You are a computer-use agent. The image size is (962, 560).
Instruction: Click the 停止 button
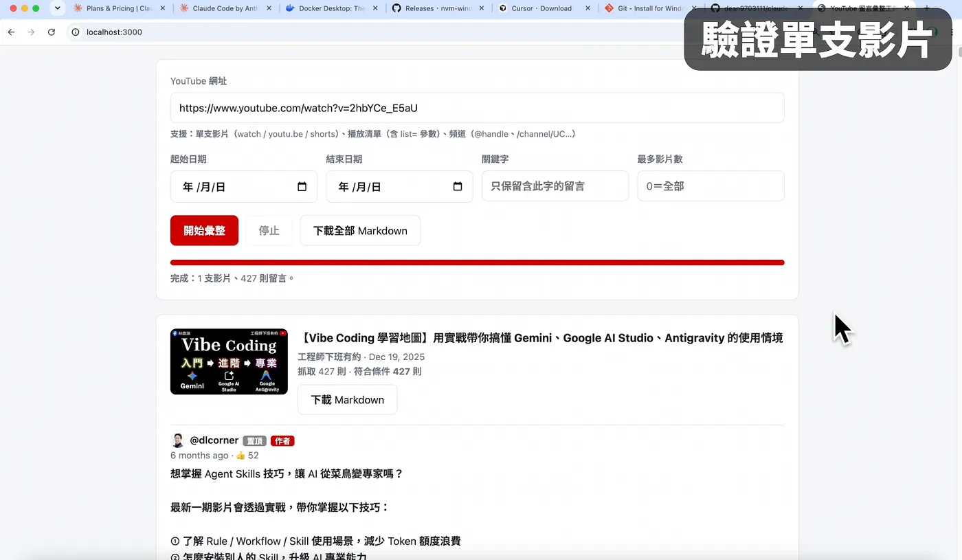click(x=269, y=231)
